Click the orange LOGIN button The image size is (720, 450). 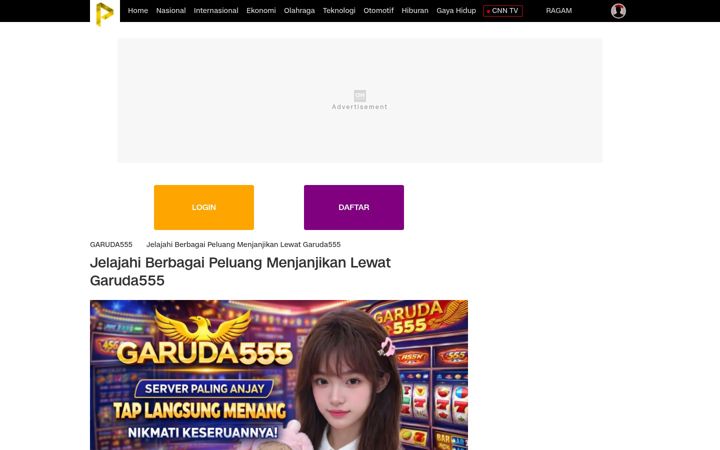click(204, 207)
